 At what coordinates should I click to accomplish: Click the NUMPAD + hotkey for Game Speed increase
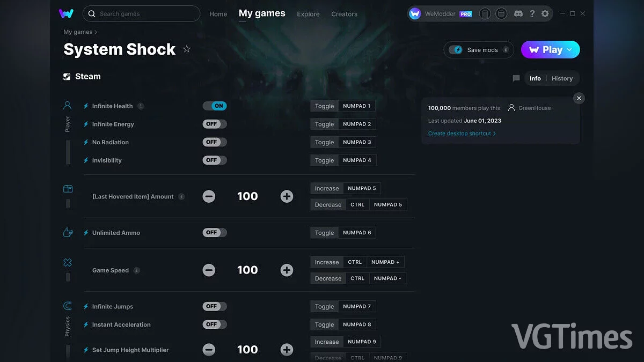point(385,262)
